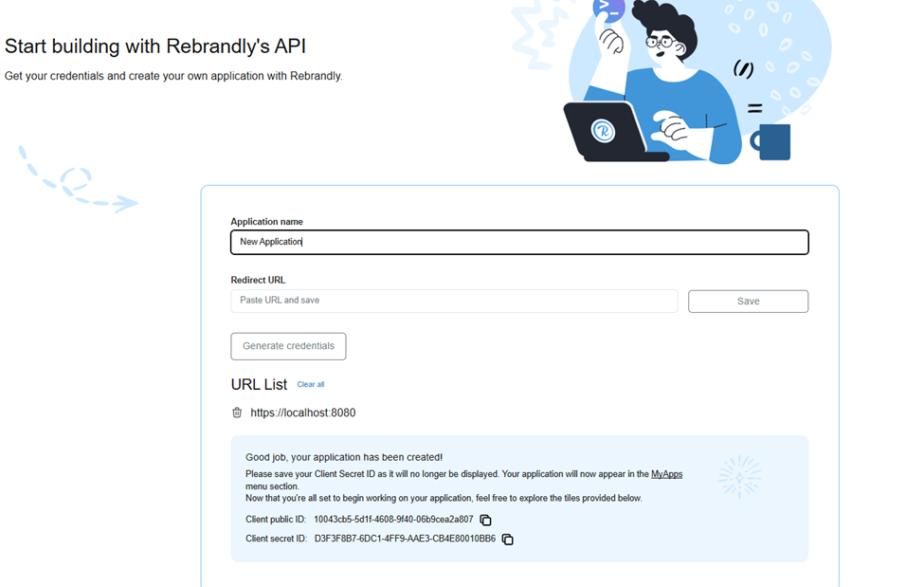
Task: Click the blue coffee mug illustration
Action: click(x=772, y=141)
